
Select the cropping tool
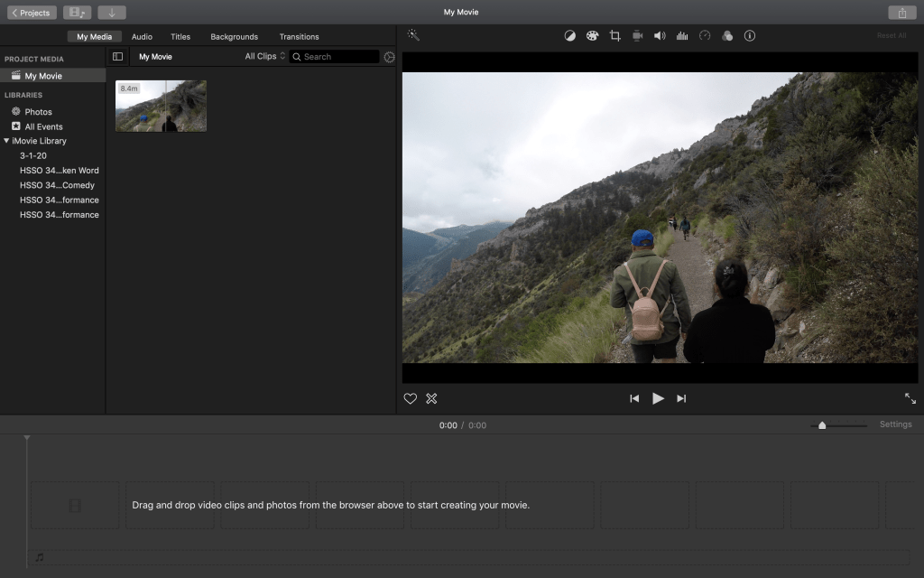coord(614,36)
